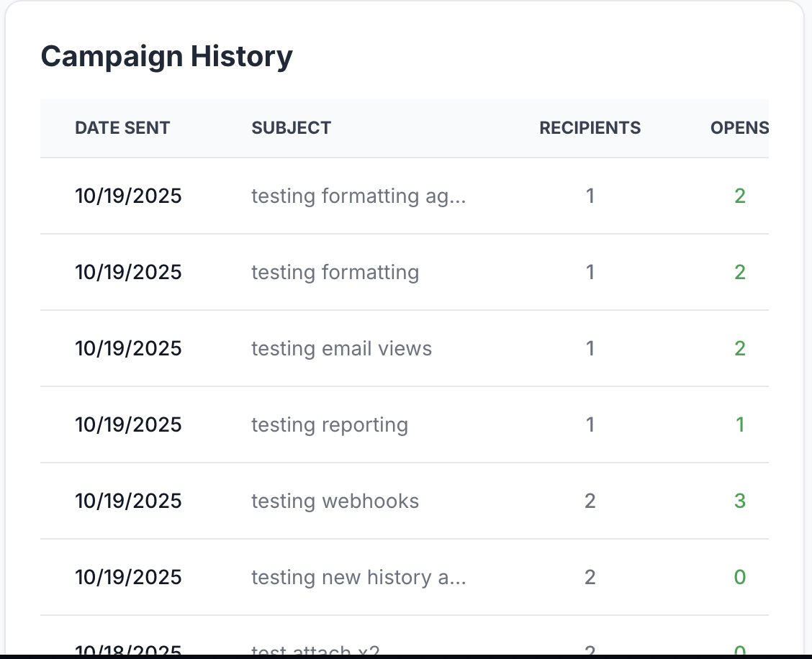Viewport: 812px width, 659px height.
Task: Click the RECIPIENTS column header
Action: coord(590,128)
